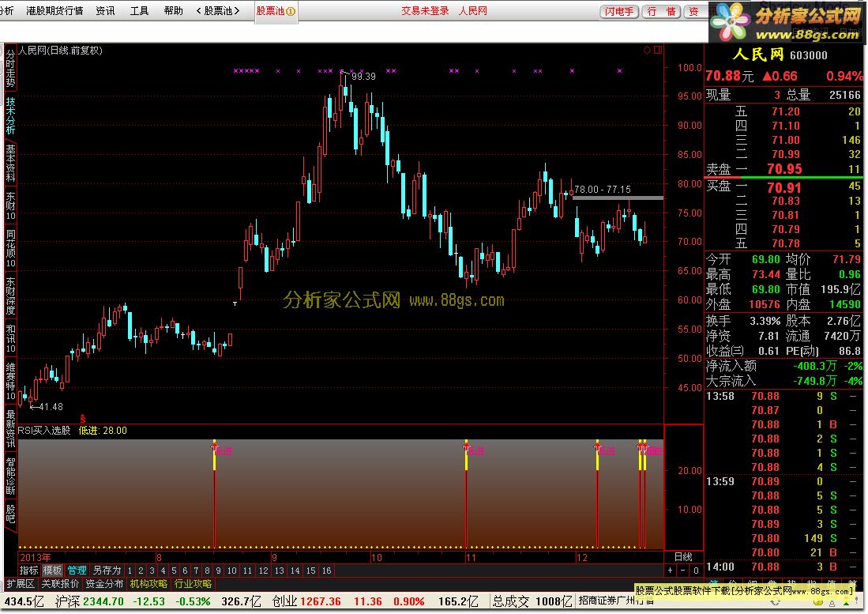Screen dimensions: 868x614
Task: Click the minus zoom button below chart
Action: (682, 571)
